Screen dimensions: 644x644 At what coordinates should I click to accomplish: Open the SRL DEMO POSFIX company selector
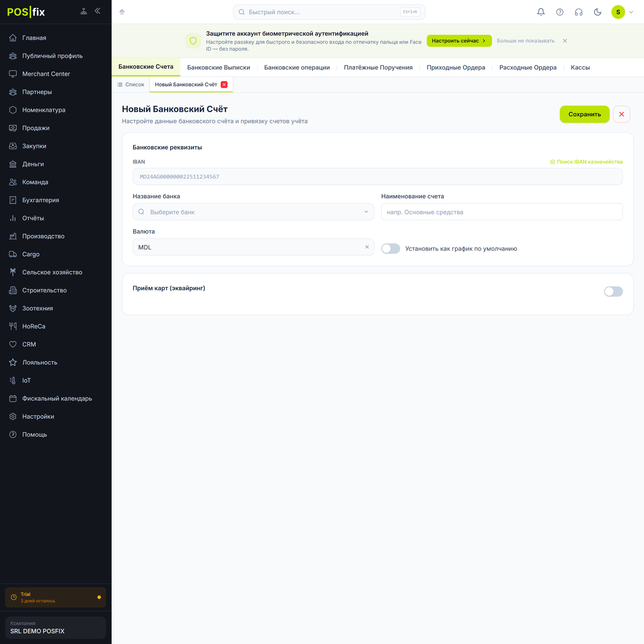tap(55, 628)
